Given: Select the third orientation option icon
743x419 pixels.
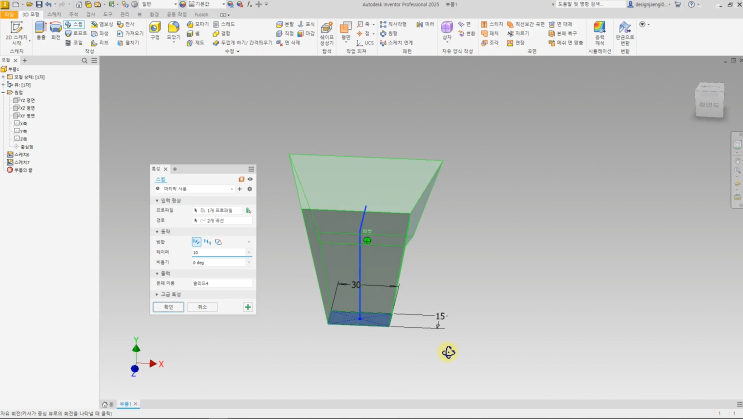Looking at the screenshot, I should [x=218, y=242].
